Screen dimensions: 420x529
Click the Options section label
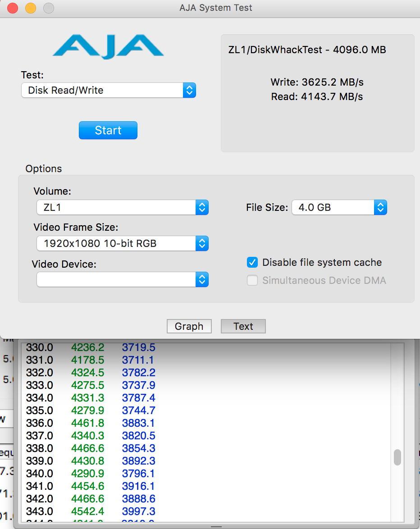[x=44, y=169]
